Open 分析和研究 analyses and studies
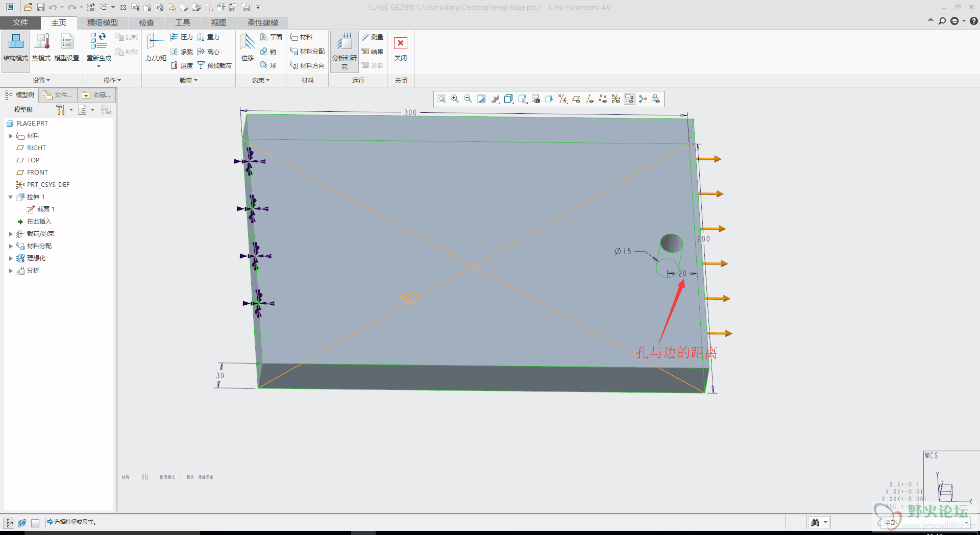The height and width of the screenshot is (535, 980). coord(345,51)
